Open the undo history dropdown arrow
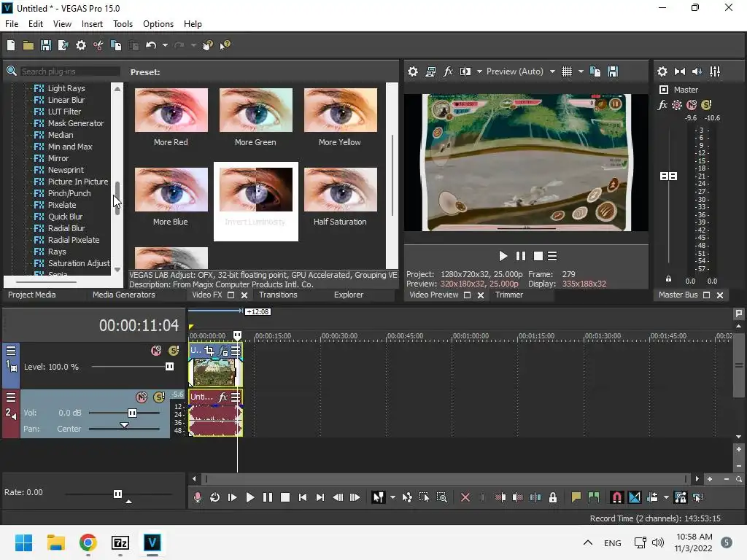This screenshot has height=560, width=747. (x=165, y=45)
